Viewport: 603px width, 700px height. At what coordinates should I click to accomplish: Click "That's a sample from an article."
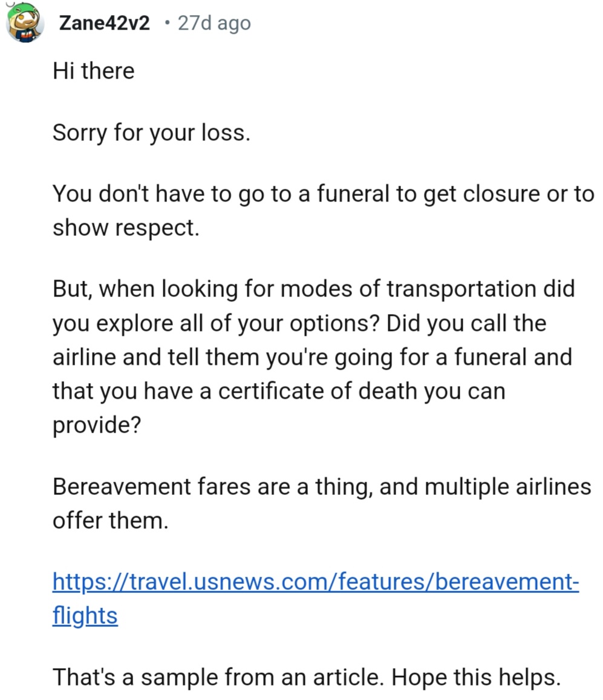pos(218,677)
